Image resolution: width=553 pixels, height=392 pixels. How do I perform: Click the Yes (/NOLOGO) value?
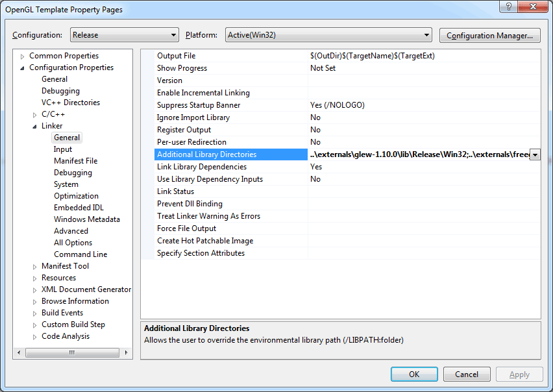pyautogui.click(x=337, y=105)
